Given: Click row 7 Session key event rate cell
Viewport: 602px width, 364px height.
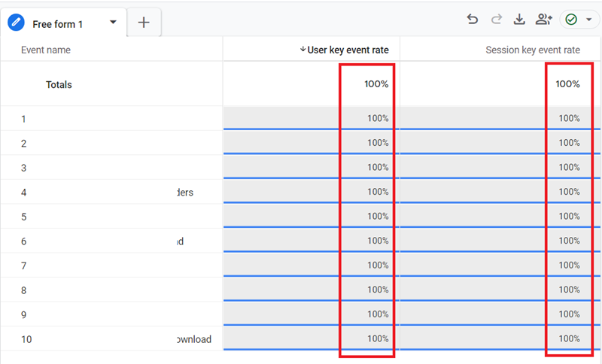Looking at the screenshot, I should [569, 265].
